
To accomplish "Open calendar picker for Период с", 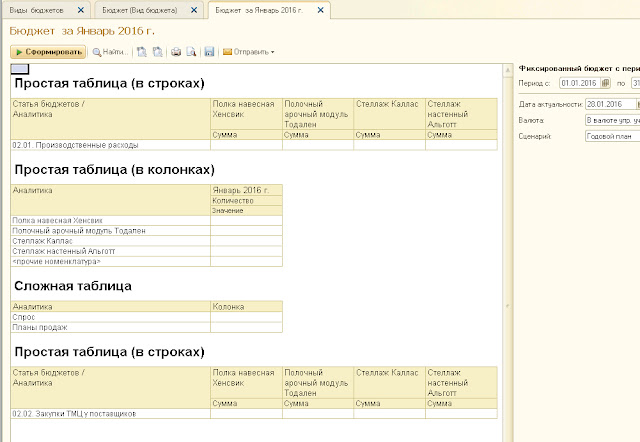I will [606, 83].
